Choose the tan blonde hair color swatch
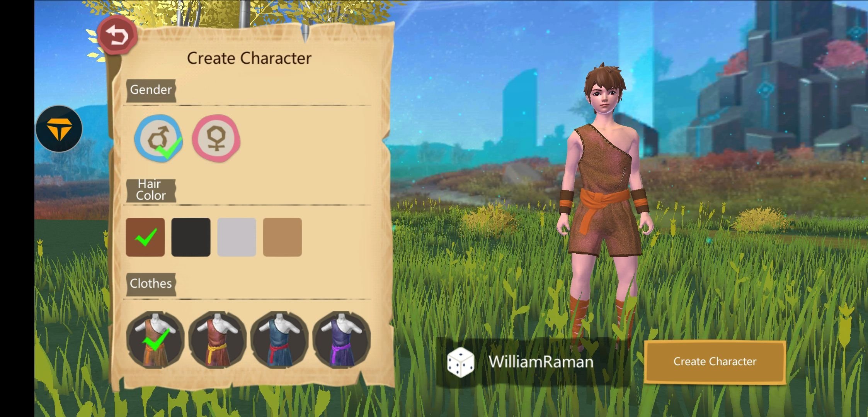868x417 pixels. 282,237
